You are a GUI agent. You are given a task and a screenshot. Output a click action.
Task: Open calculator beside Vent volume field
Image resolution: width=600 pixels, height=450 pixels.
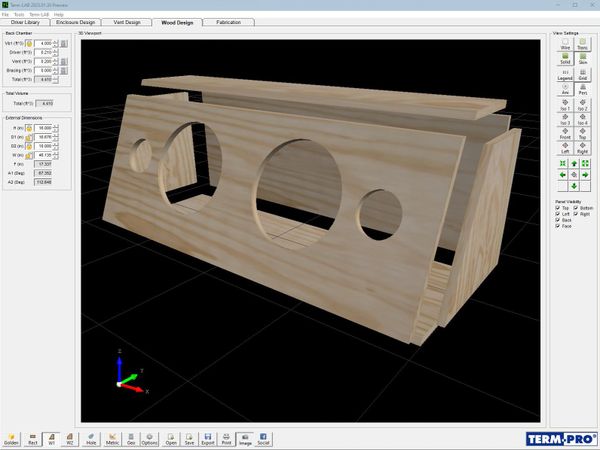pos(64,62)
